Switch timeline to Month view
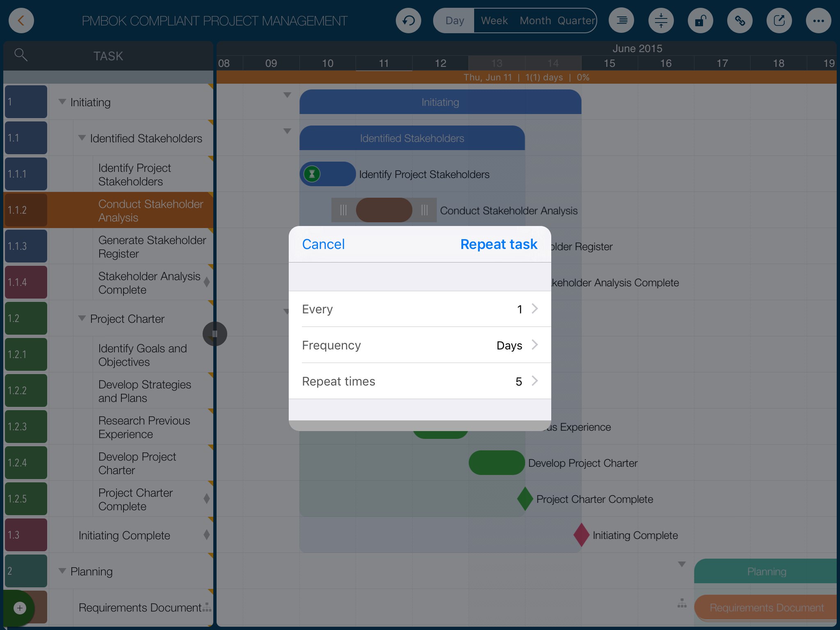The width and height of the screenshot is (840, 630). coord(535,21)
